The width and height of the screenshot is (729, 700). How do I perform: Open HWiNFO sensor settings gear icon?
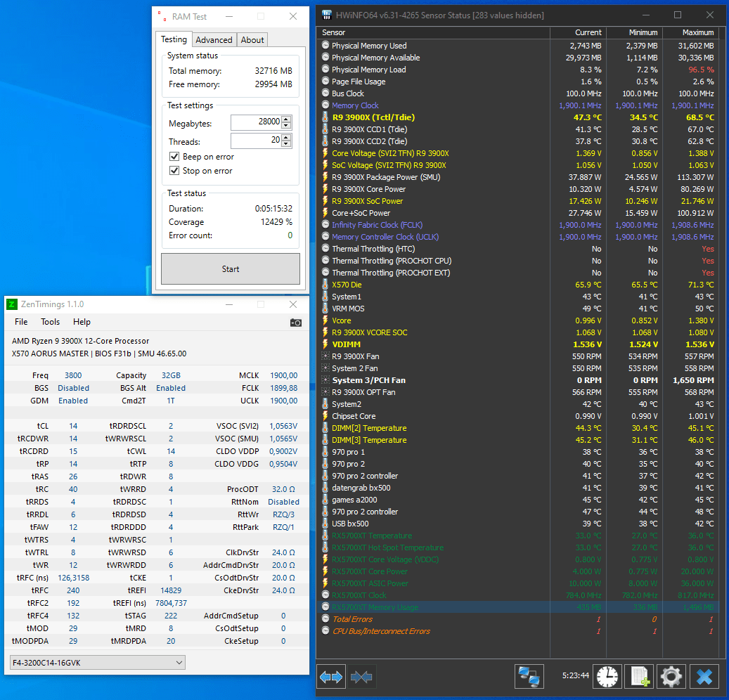coord(671,676)
